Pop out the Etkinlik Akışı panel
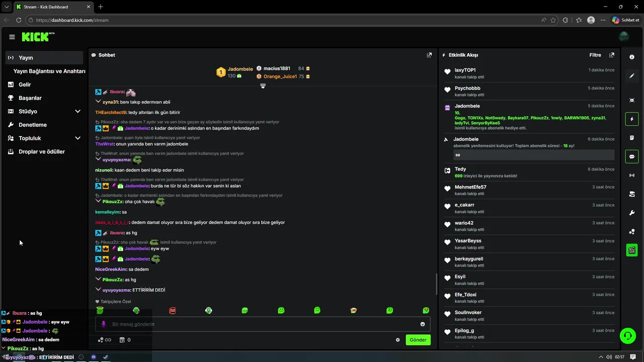Viewport: 644px width, 362px height. tap(612, 55)
